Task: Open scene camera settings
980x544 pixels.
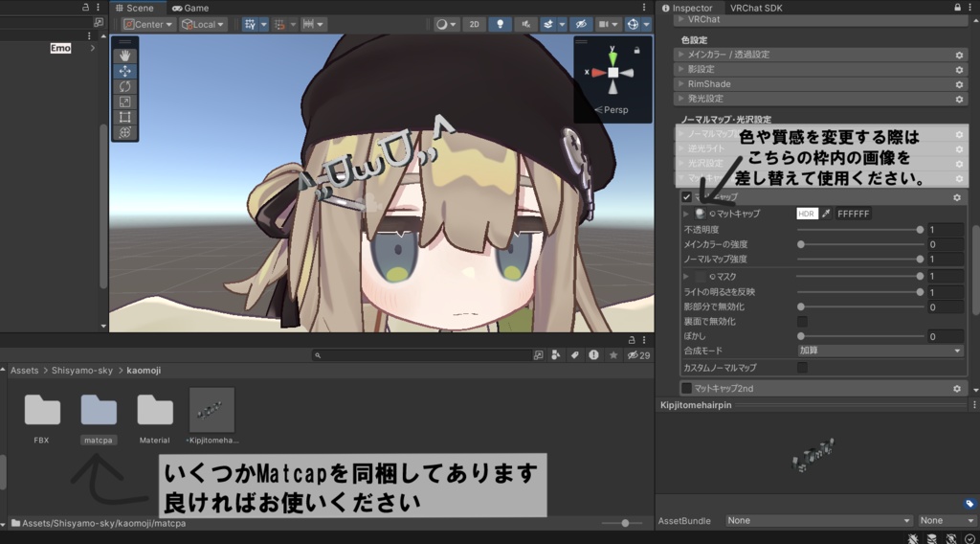Action: 603,24
